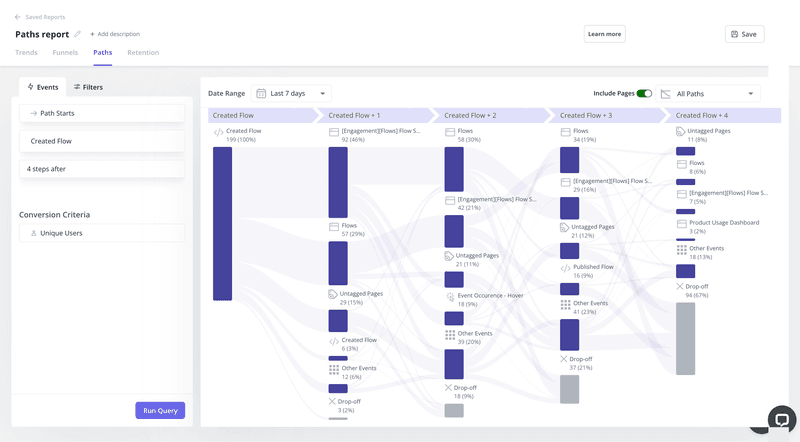
Task: Click the back arrow beside Saved Reports
Action: 19,17
